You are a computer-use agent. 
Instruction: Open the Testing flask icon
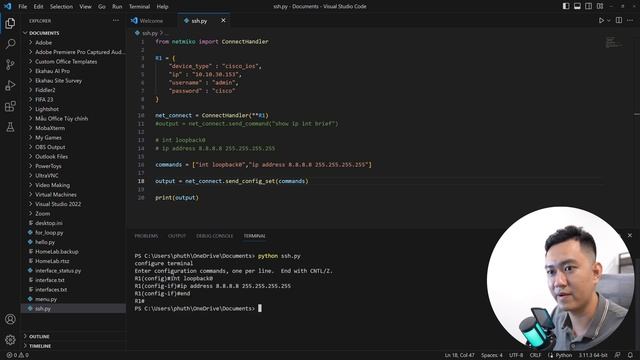pyautogui.click(x=10, y=127)
